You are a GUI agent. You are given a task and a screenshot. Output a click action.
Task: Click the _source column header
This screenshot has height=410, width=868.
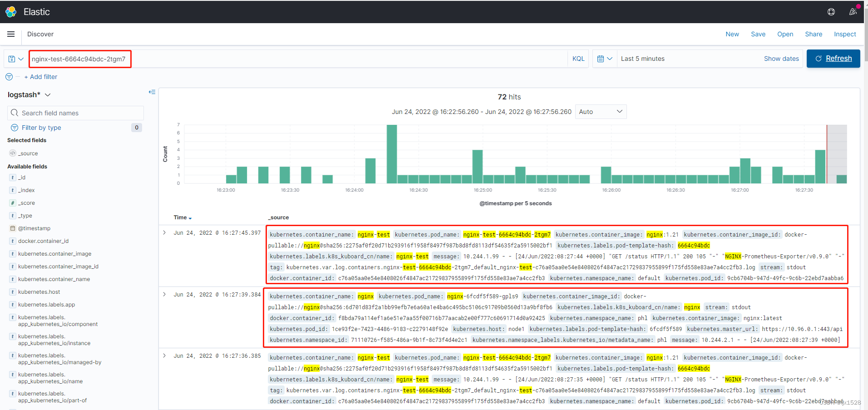pyautogui.click(x=278, y=217)
